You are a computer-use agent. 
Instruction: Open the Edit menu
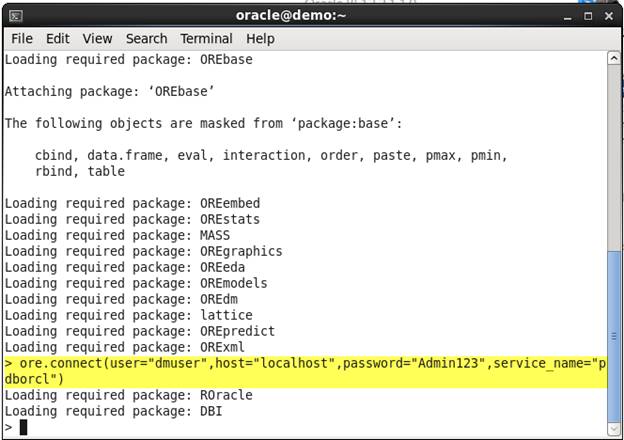(x=57, y=38)
